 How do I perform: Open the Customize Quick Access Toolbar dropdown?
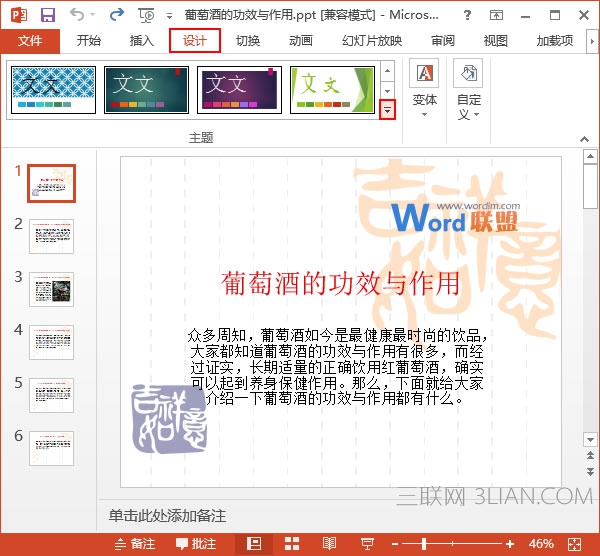tap(169, 16)
